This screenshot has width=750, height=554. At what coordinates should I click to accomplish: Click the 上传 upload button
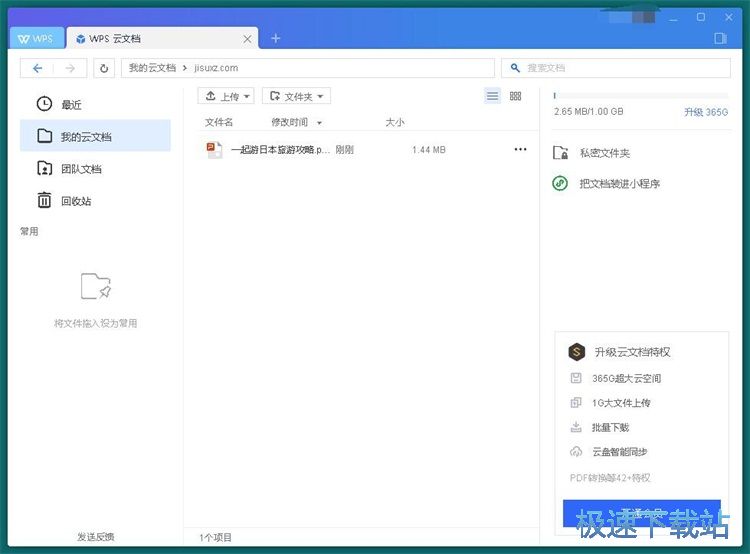(225, 96)
